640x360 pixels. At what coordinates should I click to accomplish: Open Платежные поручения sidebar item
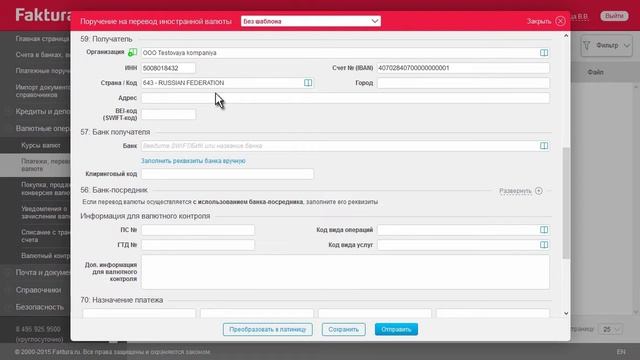(x=43, y=71)
